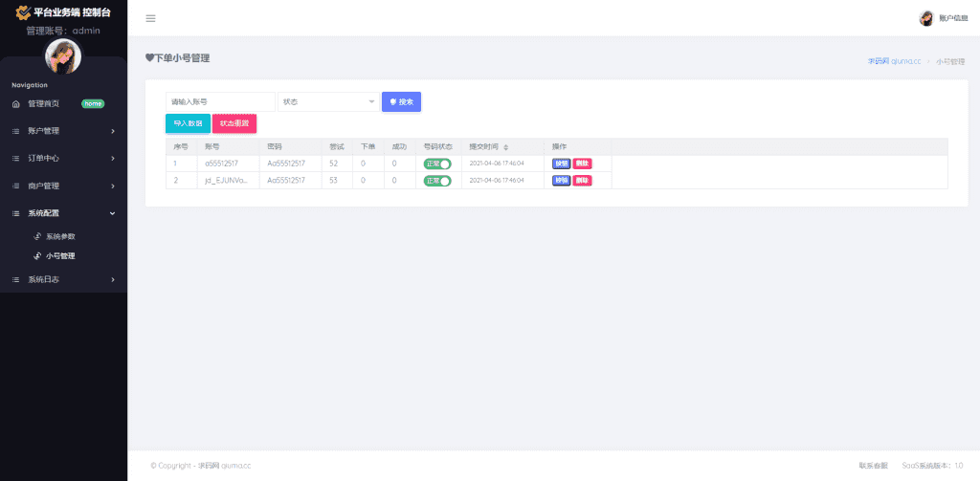Click the 导入数据 import button
This screenshot has width=980, height=481.
[x=188, y=123]
